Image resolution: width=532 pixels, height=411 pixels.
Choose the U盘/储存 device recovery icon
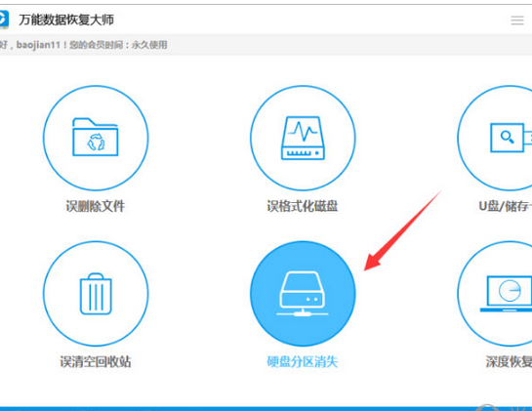click(495, 138)
